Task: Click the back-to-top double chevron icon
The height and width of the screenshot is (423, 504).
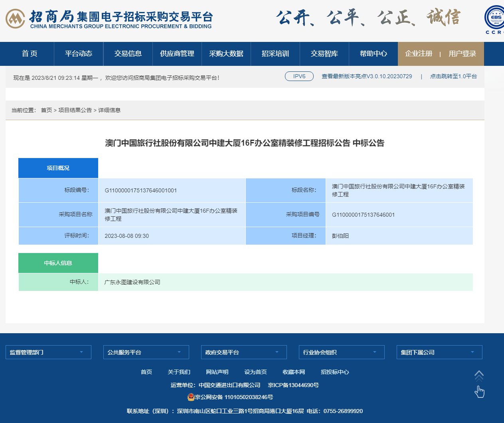Action: click(479, 376)
